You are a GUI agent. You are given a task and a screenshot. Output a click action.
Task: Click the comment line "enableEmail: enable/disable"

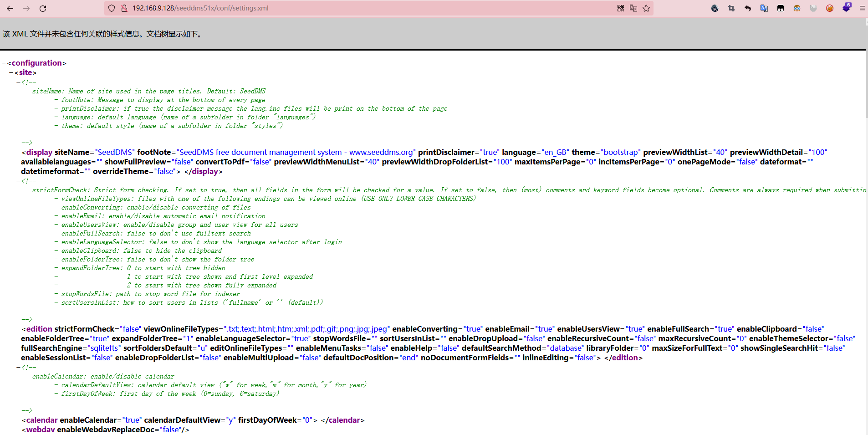pyautogui.click(x=163, y=216)
